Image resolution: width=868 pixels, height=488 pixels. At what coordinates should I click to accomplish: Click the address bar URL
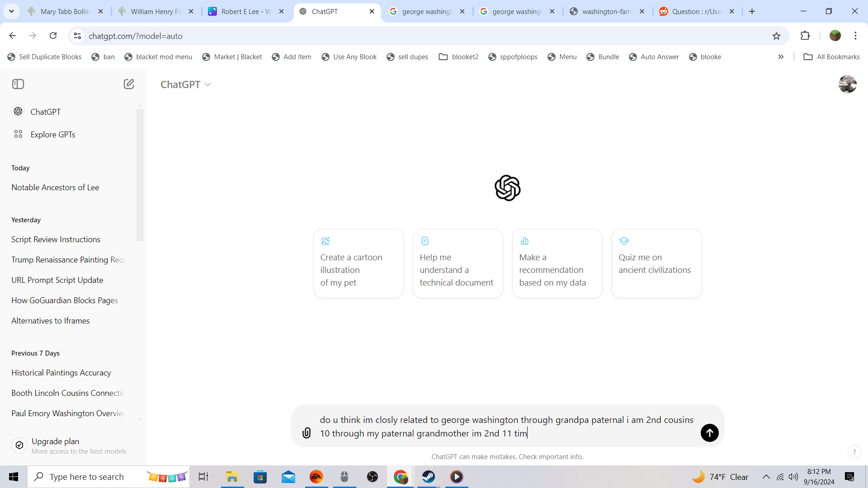point(136,36)
